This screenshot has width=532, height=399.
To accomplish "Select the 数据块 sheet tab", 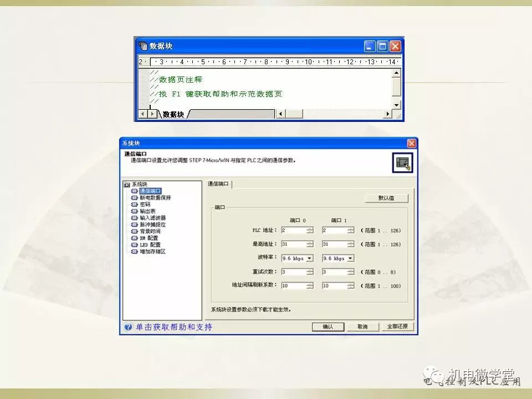I will (x=173, y=114).
